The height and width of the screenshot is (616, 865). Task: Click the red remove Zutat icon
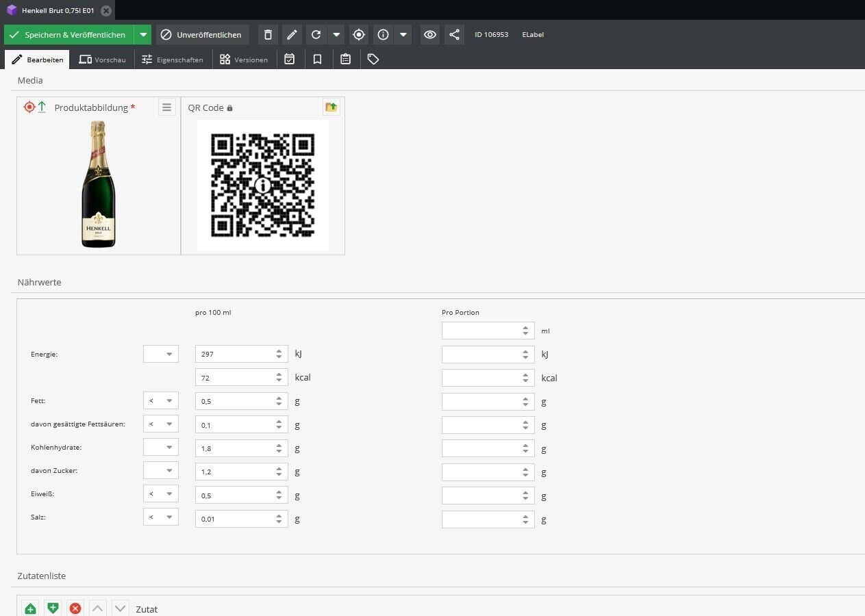[x=75, y=608]
